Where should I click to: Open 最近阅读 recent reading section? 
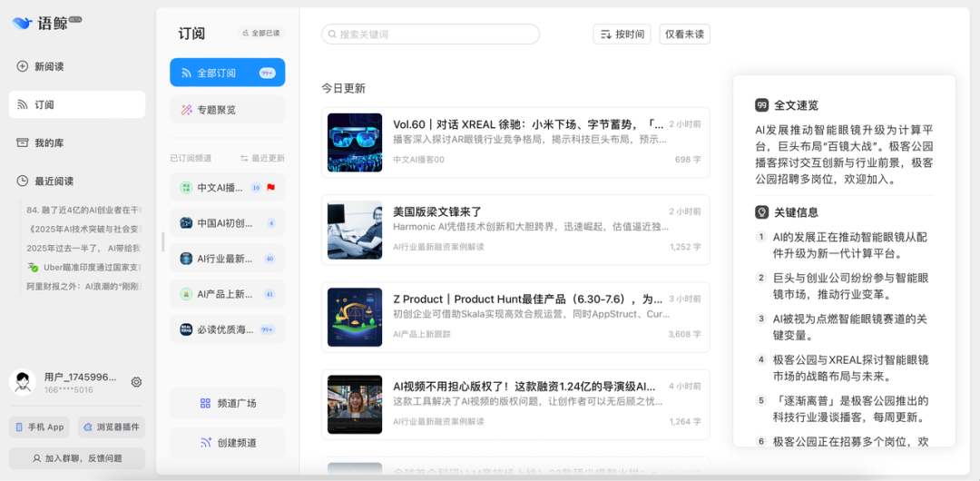click(x=54, y=181)
